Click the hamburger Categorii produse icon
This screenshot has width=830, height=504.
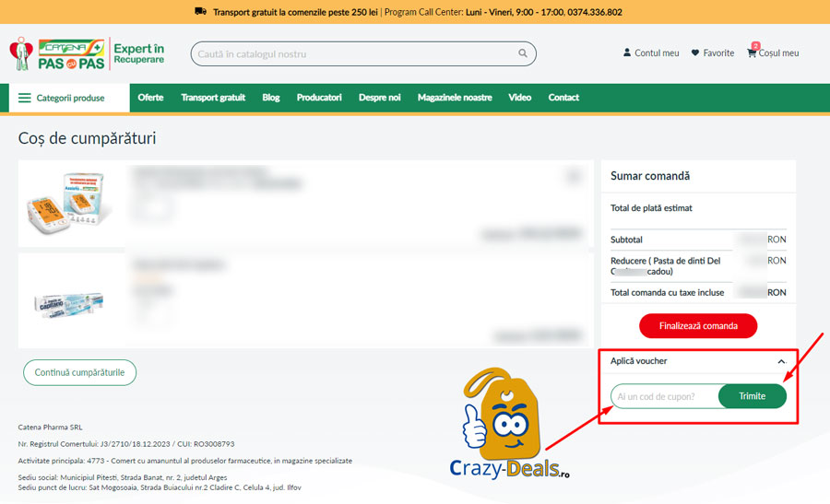point(24,98)
